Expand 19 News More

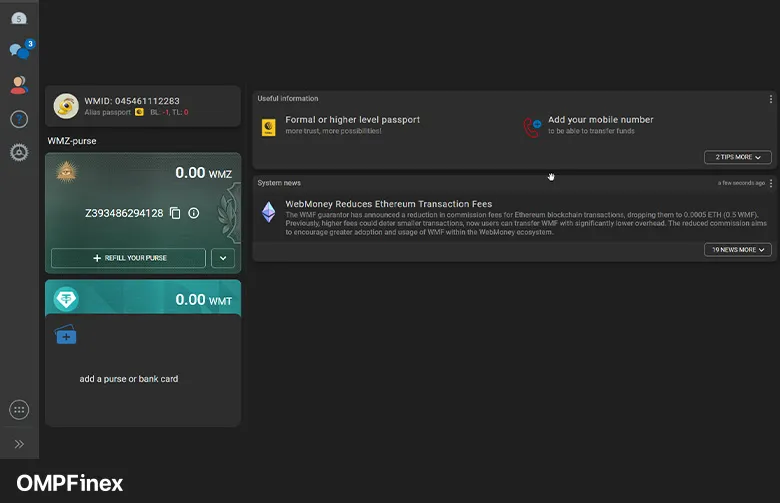738,249
